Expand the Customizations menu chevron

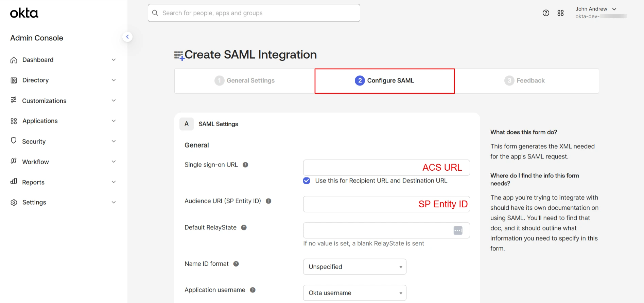[114, 100]
